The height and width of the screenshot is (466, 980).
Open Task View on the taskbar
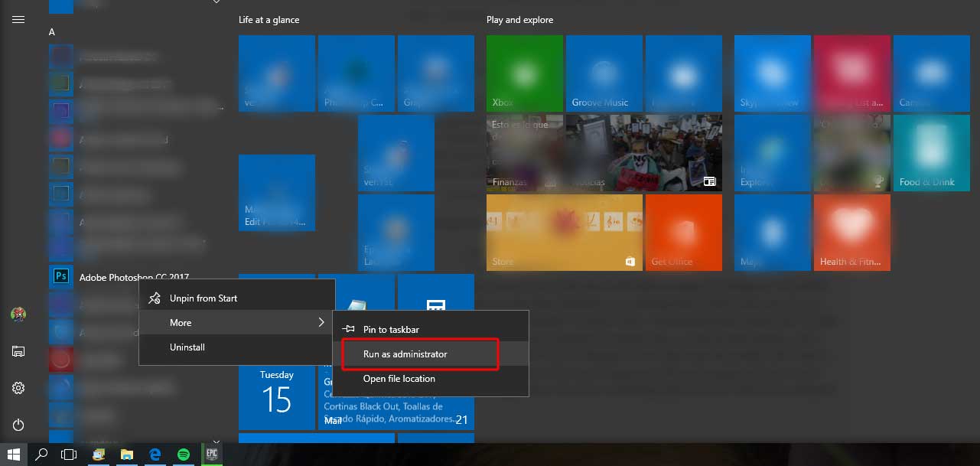click(x=69, y=455)
